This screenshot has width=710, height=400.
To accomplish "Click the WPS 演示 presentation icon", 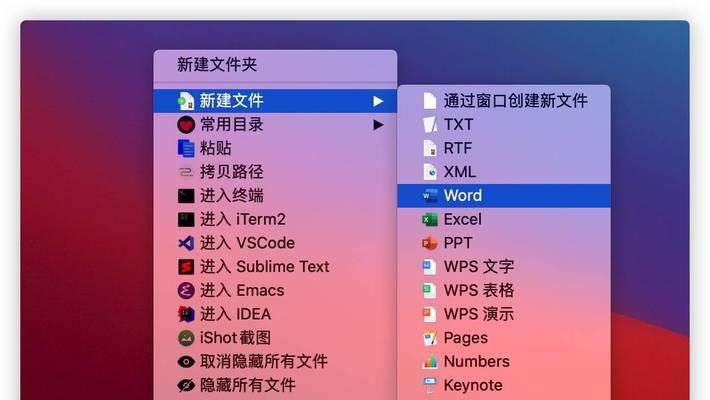I will point(430,314).
